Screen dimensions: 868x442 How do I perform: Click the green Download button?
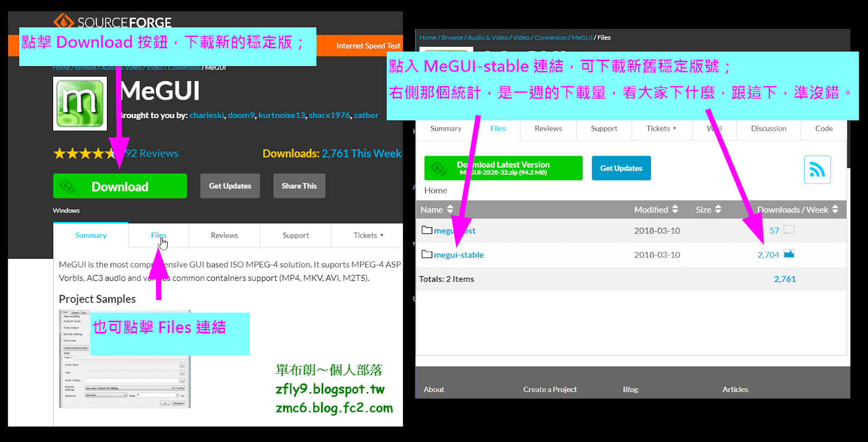click(120, 186)
